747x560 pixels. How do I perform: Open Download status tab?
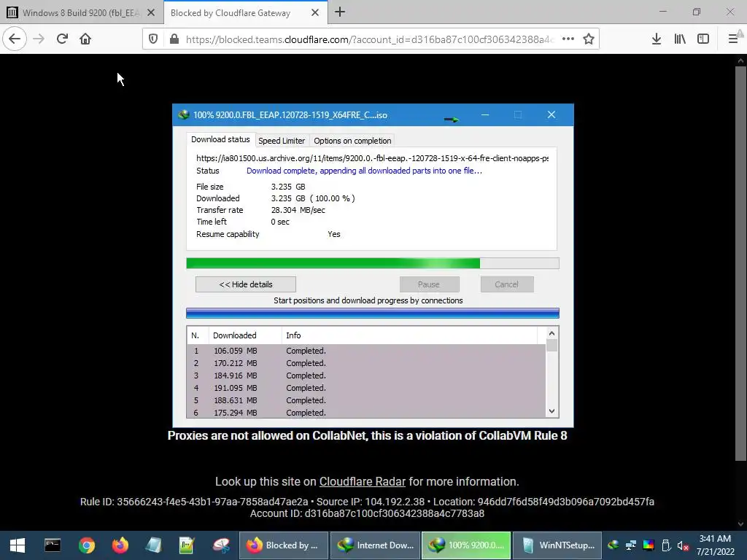click(220, 139)
